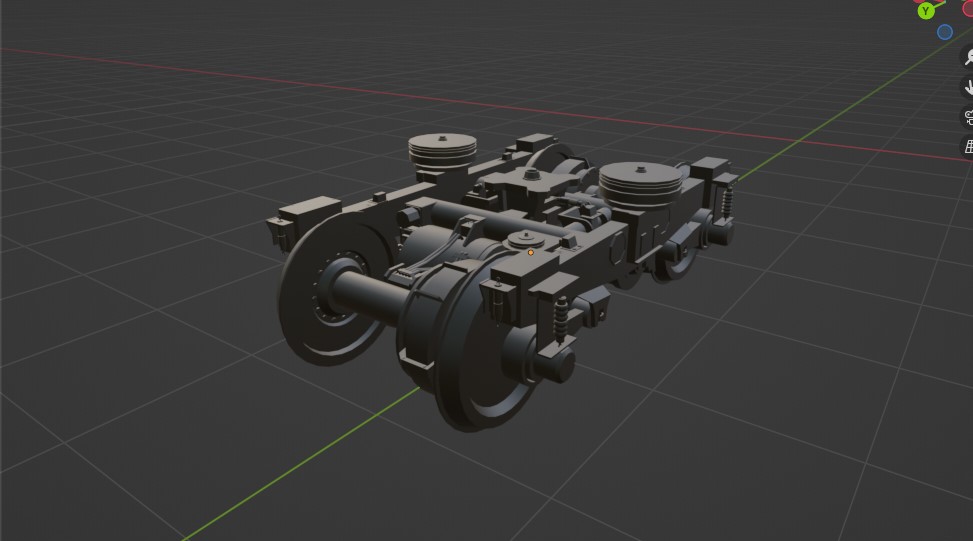973x541 pixels.
Task: Switch perspective/orthographic with the grid icon
Action: [967, 146]
